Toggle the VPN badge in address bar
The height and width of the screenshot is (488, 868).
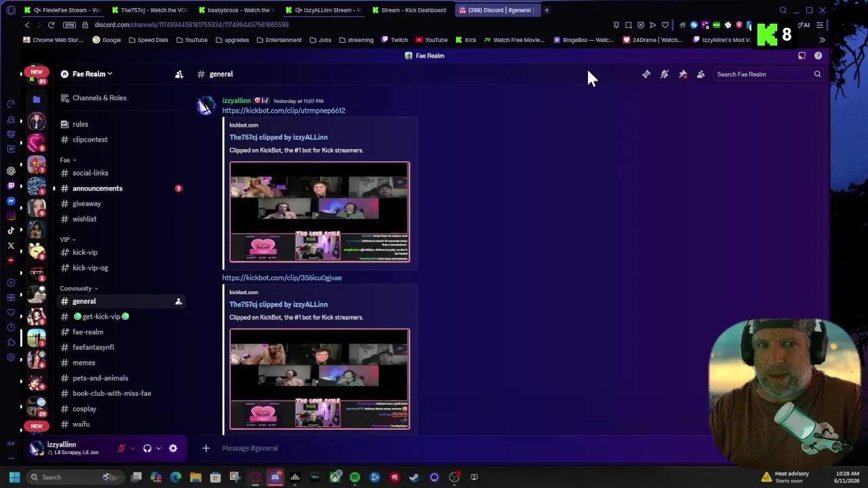pyautogui.click(x=69, y=25)
